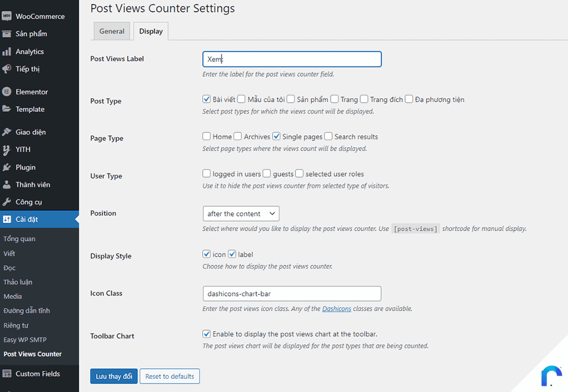Viewport: 568px width, 392px height.
Task: Check the Search results page type
Action: click(x=328, y=136)
